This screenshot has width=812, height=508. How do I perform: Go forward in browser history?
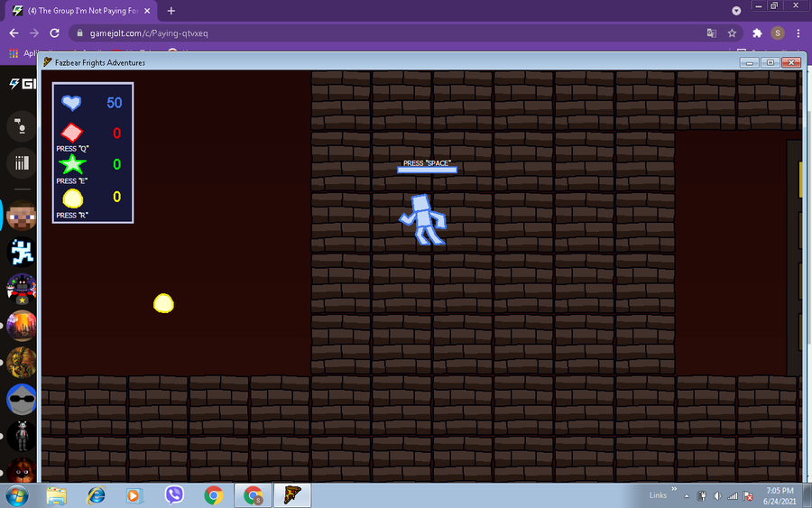click(34, 33)
